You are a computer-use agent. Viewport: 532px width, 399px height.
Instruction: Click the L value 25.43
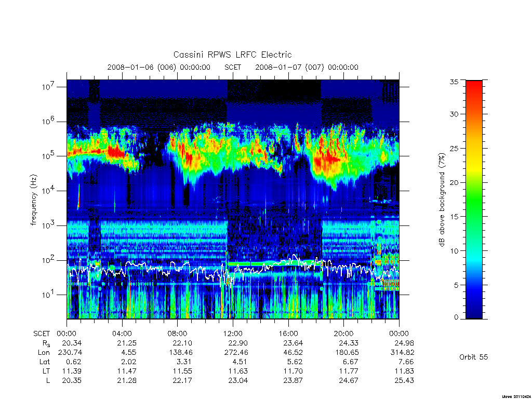click(404, 381)
